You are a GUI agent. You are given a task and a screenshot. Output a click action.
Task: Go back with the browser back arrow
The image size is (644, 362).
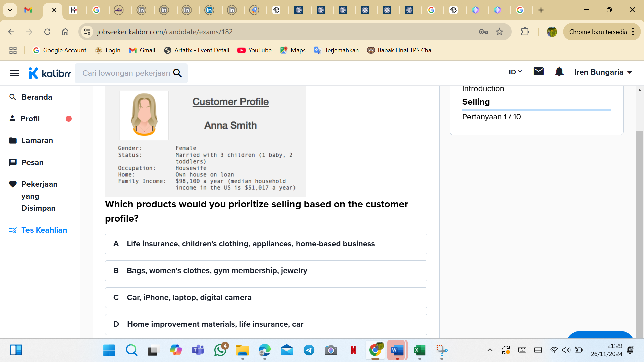click(11, 32)
